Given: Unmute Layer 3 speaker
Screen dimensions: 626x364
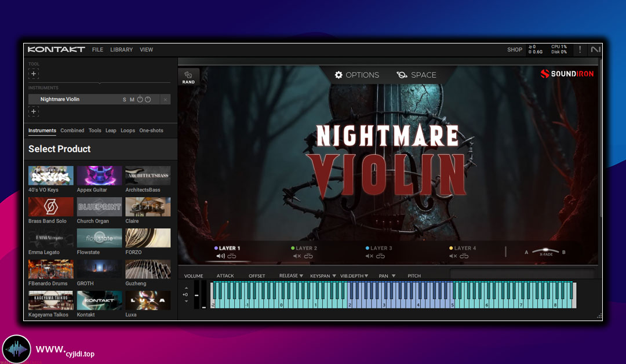Looking at the screenshot, I should (369, 256).
